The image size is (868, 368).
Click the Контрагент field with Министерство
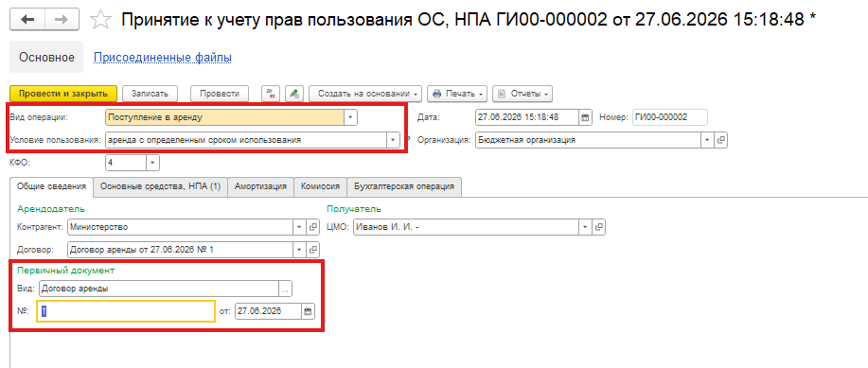(180, 227)
